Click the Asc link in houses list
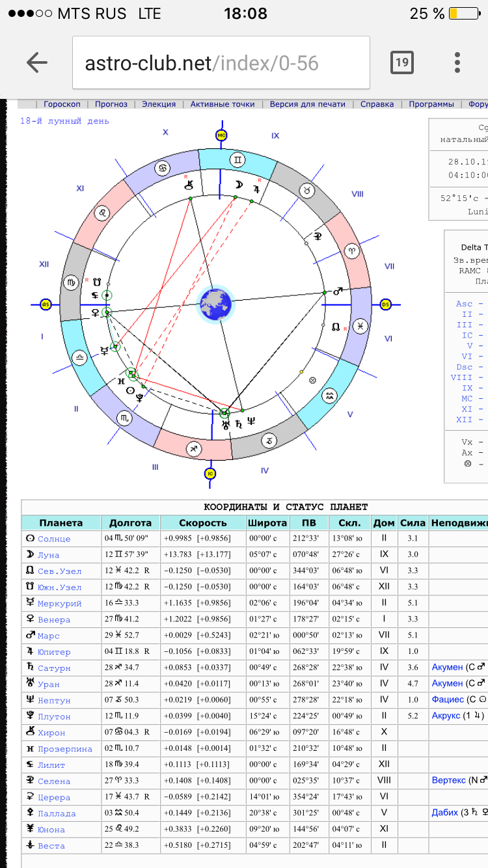Viewport: 488px width, 868px height. (464, 304)
